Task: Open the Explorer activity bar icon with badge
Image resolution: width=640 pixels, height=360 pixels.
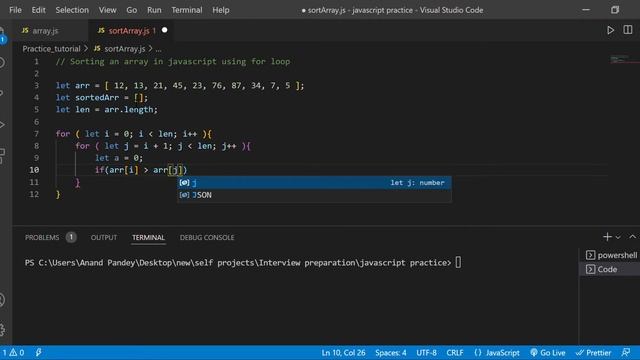Action: [x=2, y=36]
